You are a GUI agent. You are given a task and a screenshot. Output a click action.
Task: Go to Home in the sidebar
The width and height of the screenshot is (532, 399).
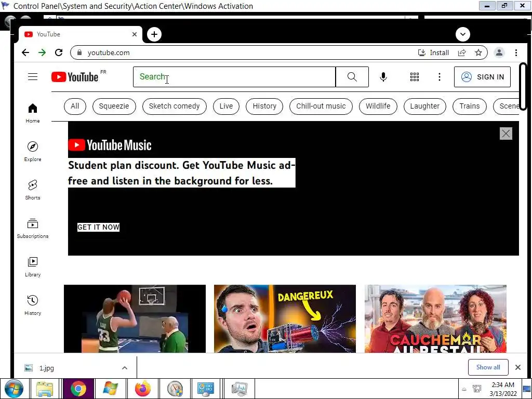tap(33, 113)
